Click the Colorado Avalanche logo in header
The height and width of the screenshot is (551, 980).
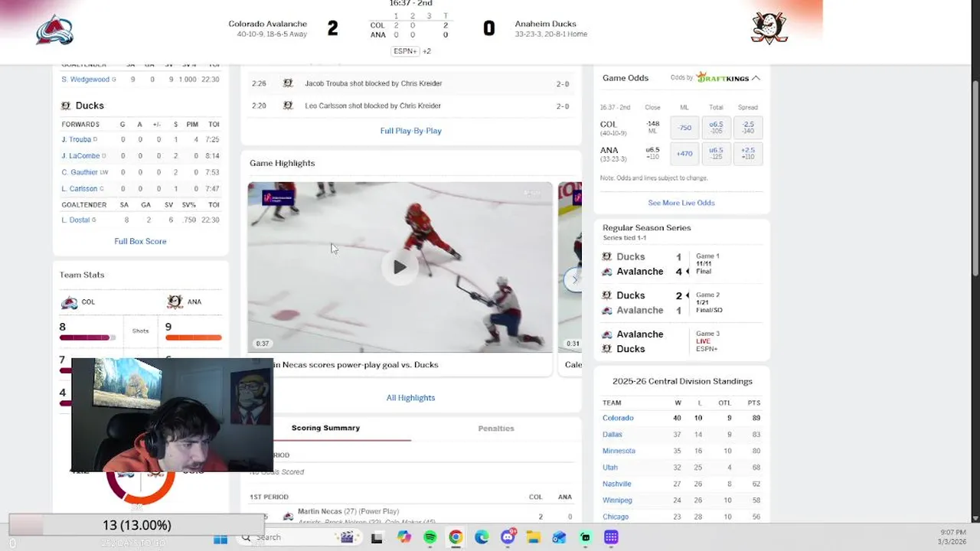point(54,29)
